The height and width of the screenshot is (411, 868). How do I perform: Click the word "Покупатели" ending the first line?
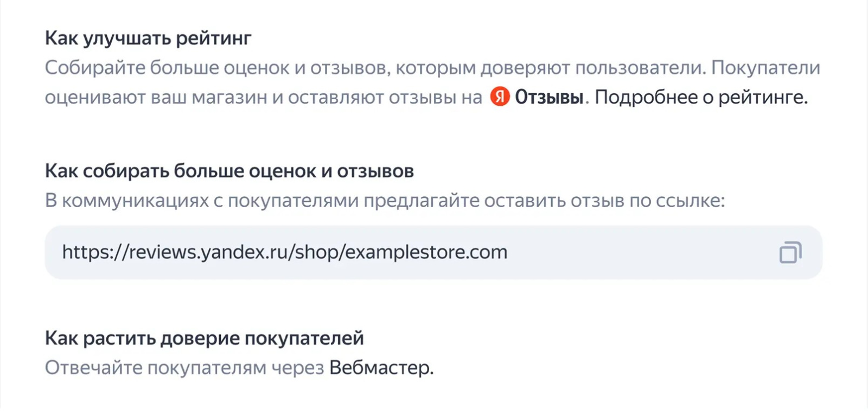click(765, 68)
